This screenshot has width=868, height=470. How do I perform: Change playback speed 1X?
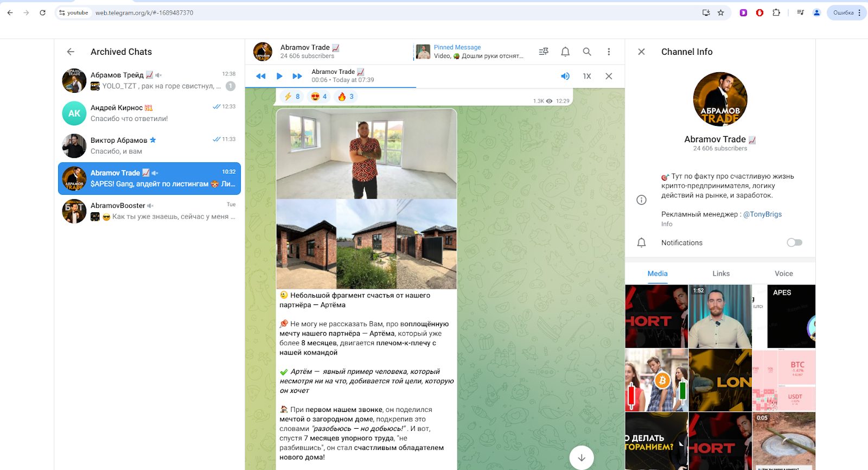pyautogui.click(x=587, y=76)
